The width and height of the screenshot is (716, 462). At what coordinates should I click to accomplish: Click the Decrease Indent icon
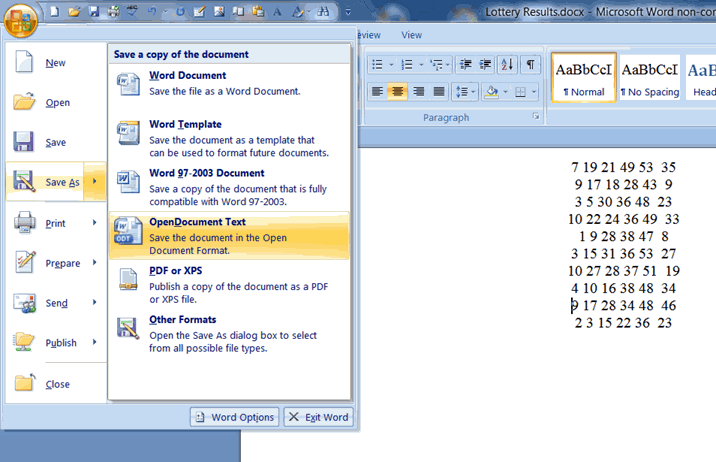[465, 64]
